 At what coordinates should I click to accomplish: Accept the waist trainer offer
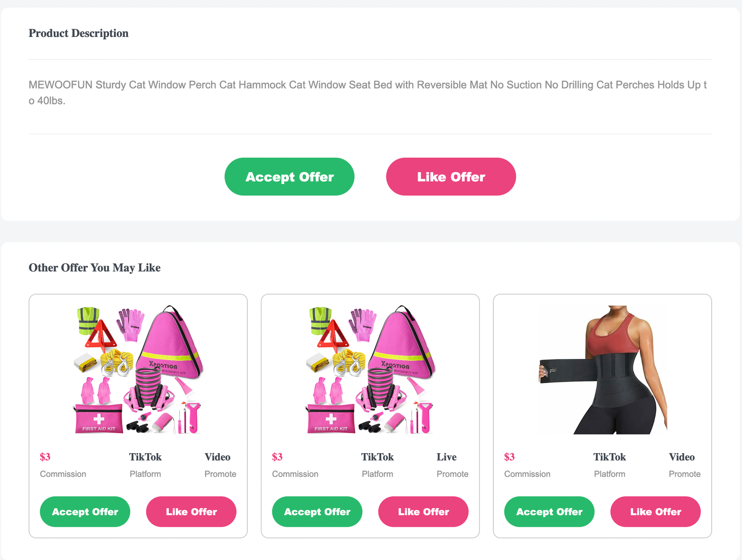click(549, 512)
